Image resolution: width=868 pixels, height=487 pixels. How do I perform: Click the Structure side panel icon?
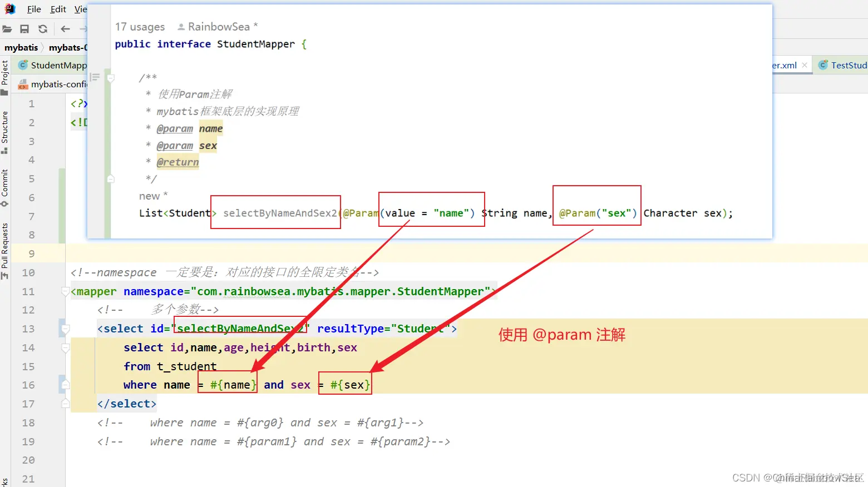coord(4,150)
